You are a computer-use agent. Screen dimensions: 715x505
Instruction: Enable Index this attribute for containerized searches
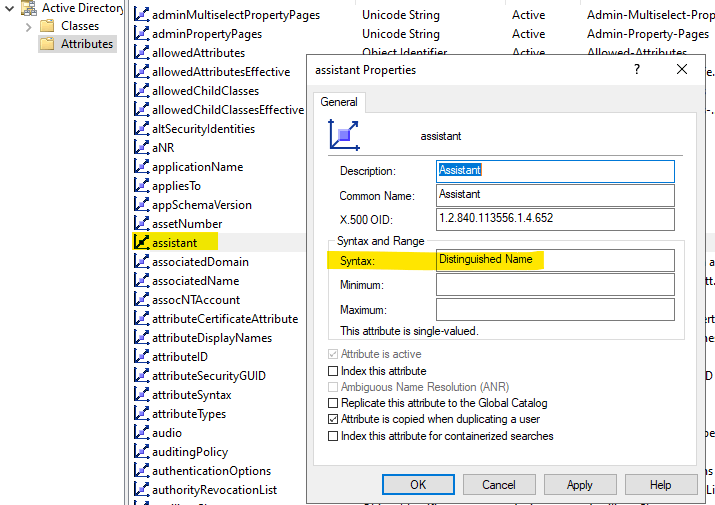(x=333, y=436)
